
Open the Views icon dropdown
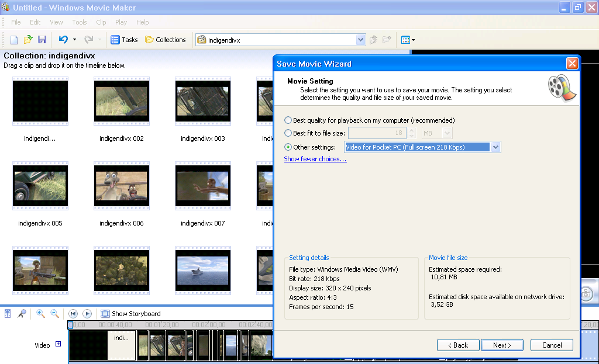[408, 40]
